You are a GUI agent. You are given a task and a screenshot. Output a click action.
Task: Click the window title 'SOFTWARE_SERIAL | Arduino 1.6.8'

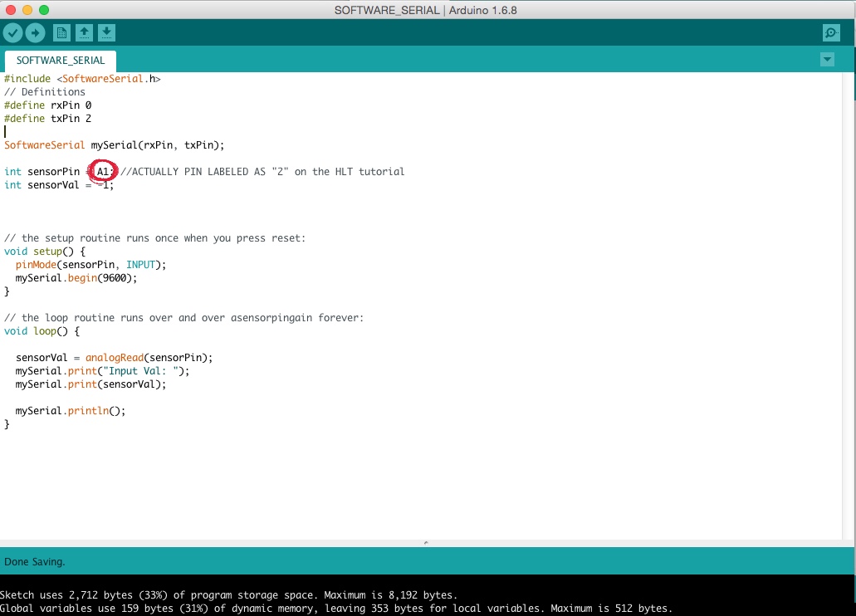425,10
